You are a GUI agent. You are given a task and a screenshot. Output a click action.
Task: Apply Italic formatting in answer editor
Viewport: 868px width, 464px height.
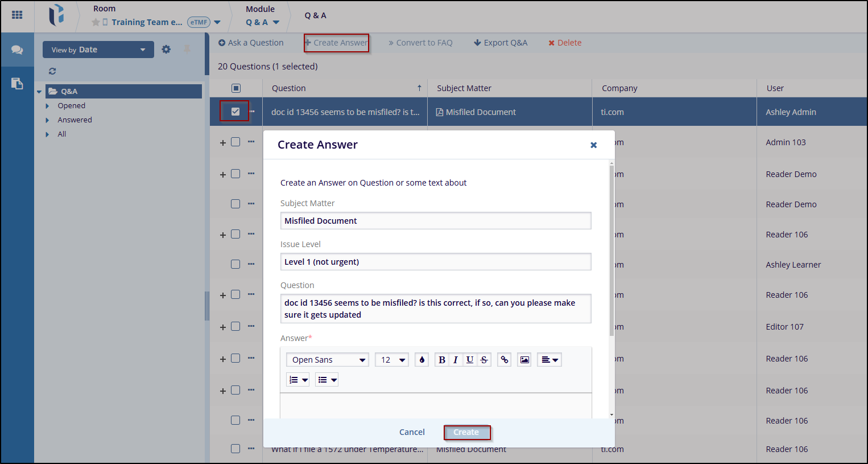point(456,360)
